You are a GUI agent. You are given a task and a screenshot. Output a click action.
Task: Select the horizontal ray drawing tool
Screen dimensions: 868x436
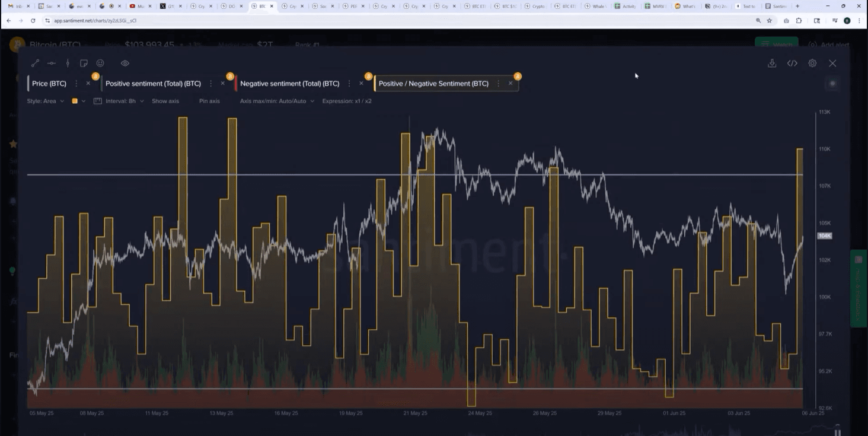tap(52, 63)
